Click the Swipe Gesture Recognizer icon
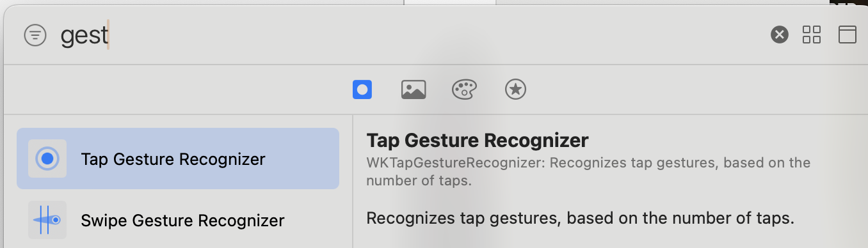The height and width of the screenshot is (248, 868). pyautogui.click(x=47, y=220)
